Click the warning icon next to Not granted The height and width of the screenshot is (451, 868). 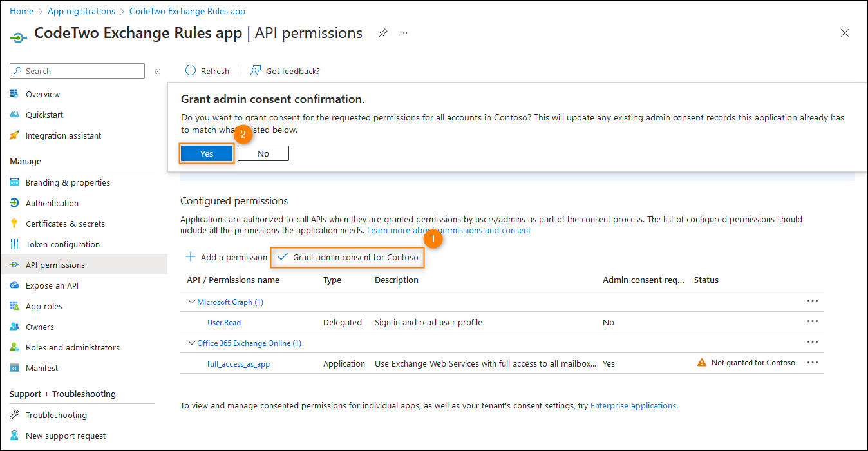(702, 363)
